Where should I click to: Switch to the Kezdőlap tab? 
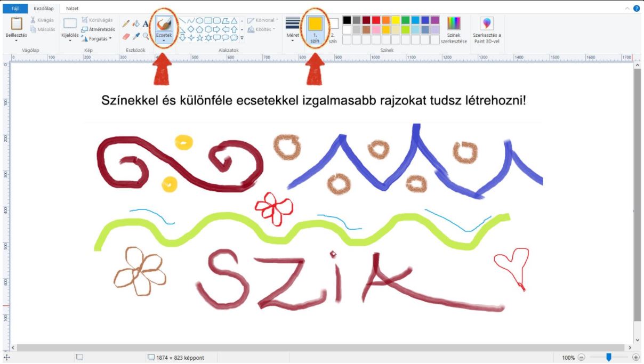43,9
